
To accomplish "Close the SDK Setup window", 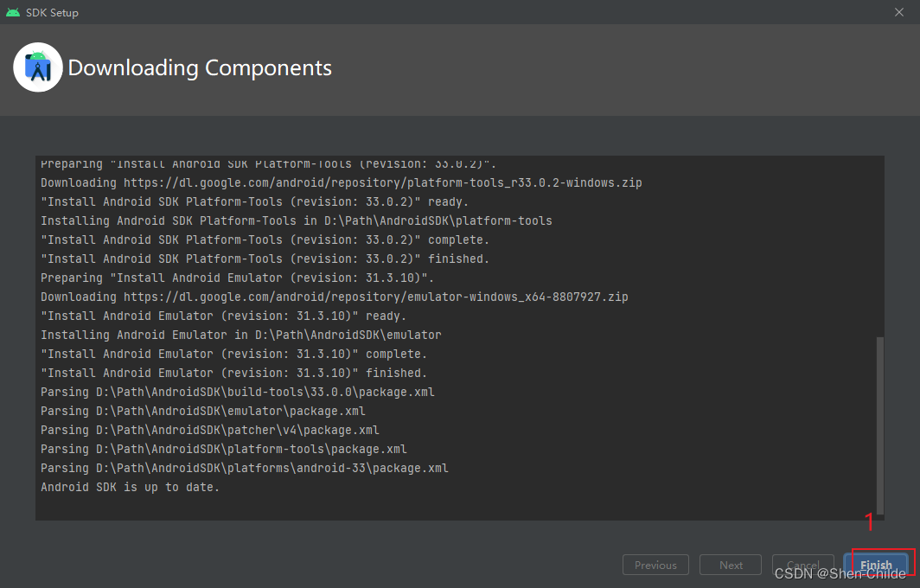I will click(899, 13).
